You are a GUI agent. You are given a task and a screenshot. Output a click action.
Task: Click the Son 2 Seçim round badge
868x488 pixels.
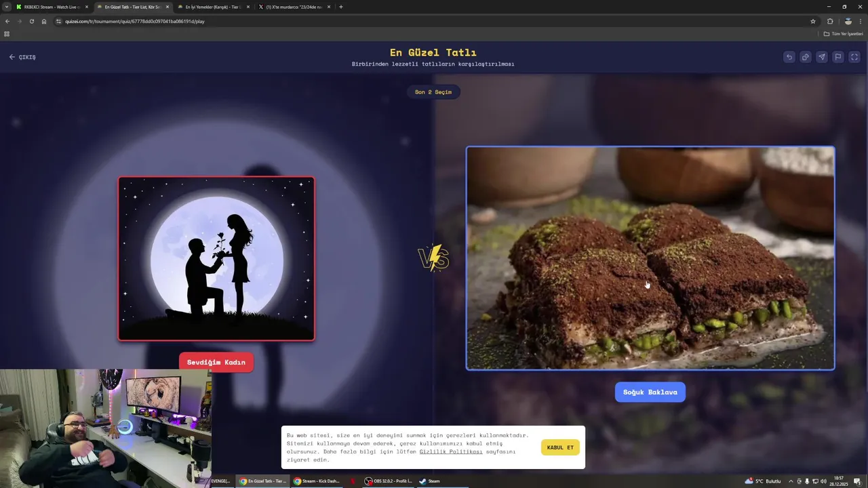tap(433, 92)
